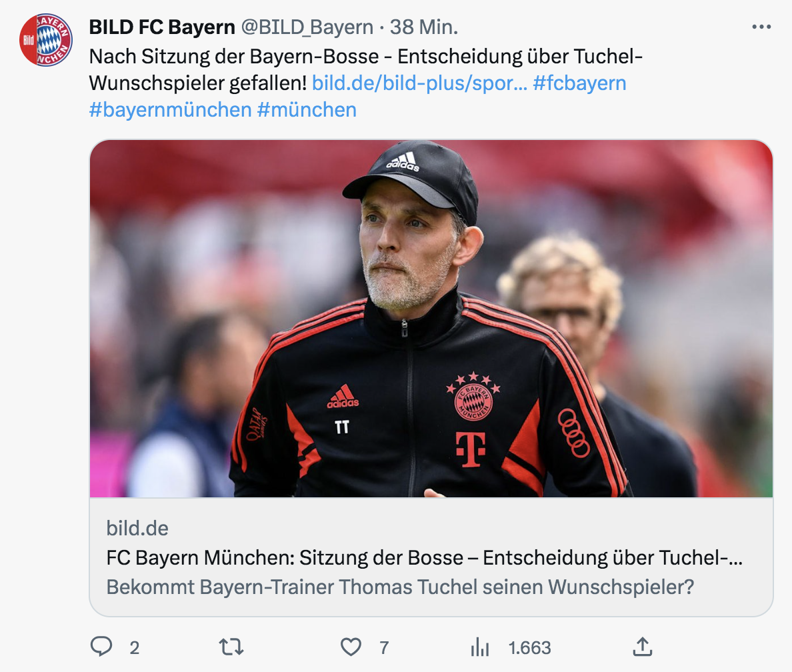Screen dimensions: 792x672
Task: Like the tweet with the heart icon
Action: 351,647
